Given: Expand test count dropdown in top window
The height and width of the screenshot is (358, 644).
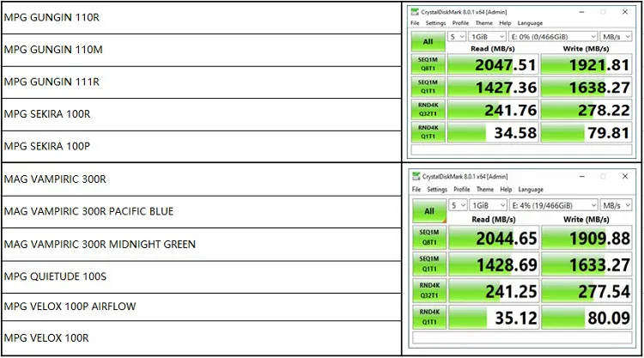Looking at the screenshot, I should [x=457, y=37].
